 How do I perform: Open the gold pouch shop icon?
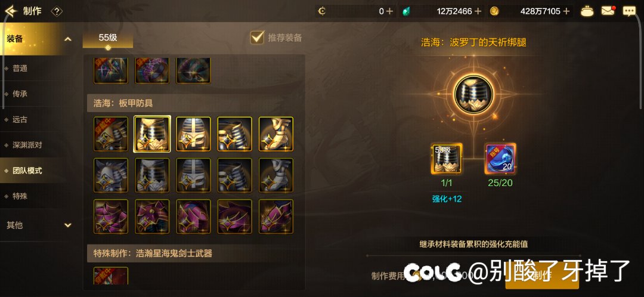(587, 11)
